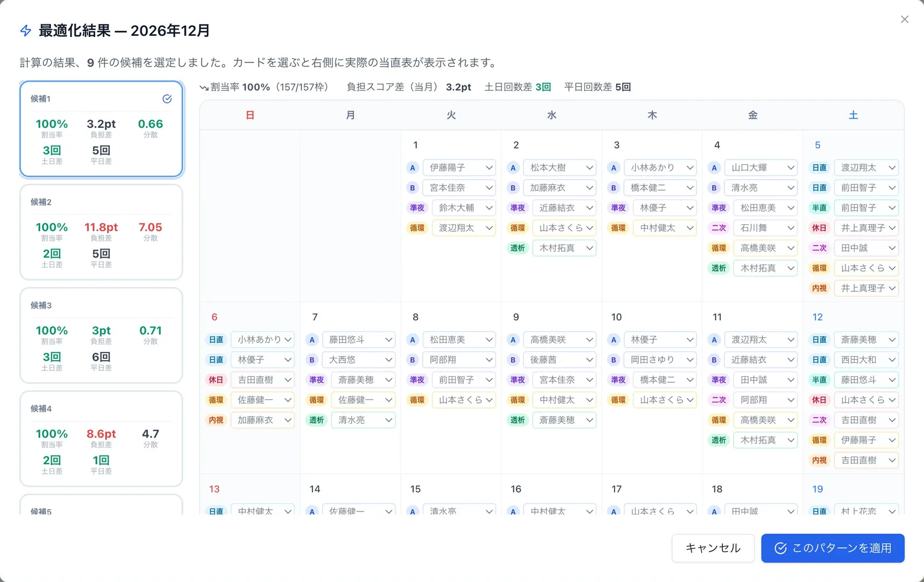Expand the 田中誠 二次 dropdown on December 5
The image size is (924, 582).
pyautogui.click(x=866, y=248)
